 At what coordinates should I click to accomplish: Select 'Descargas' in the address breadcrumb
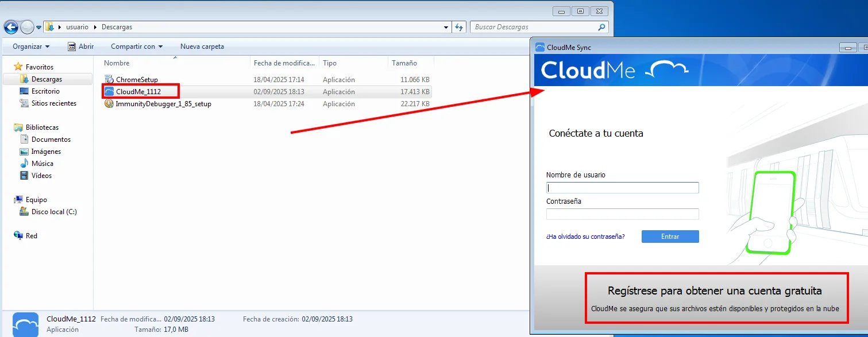[x=117, y=27]
